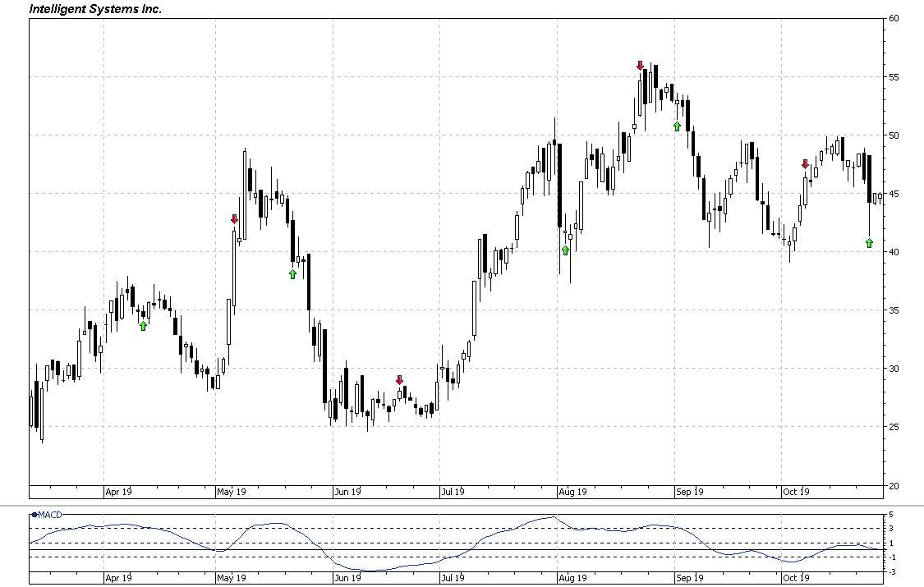Select price axis label 25
The height and width of the screenshot is (587, 924).
click(894, 427)
